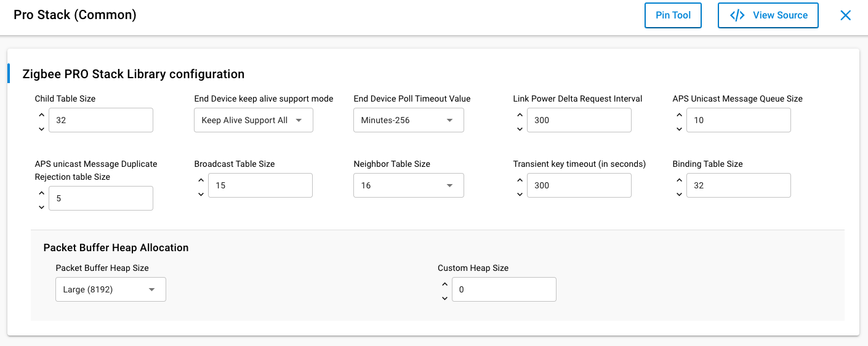The width and height of the screenshot is (868, 346).
Task: Focus the Binding Table Size text field
Action: click(x=738, y=185)
